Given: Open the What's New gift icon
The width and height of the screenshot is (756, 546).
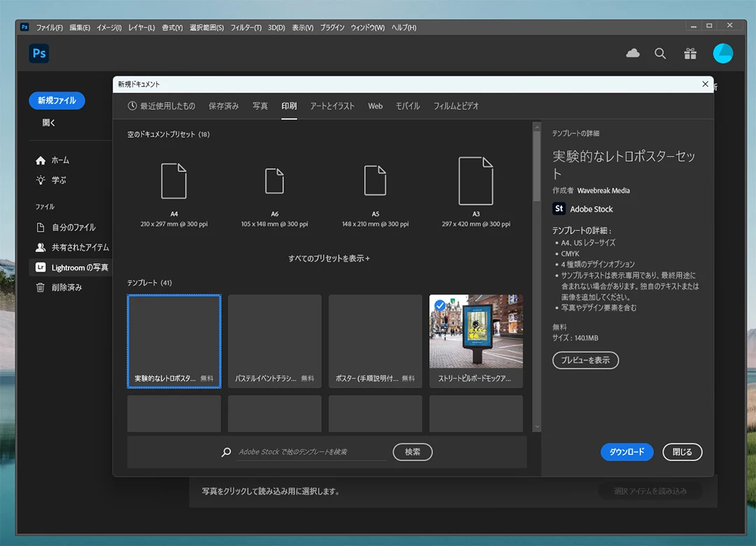Looking at the screenshot, I should [x=690, y=53].
